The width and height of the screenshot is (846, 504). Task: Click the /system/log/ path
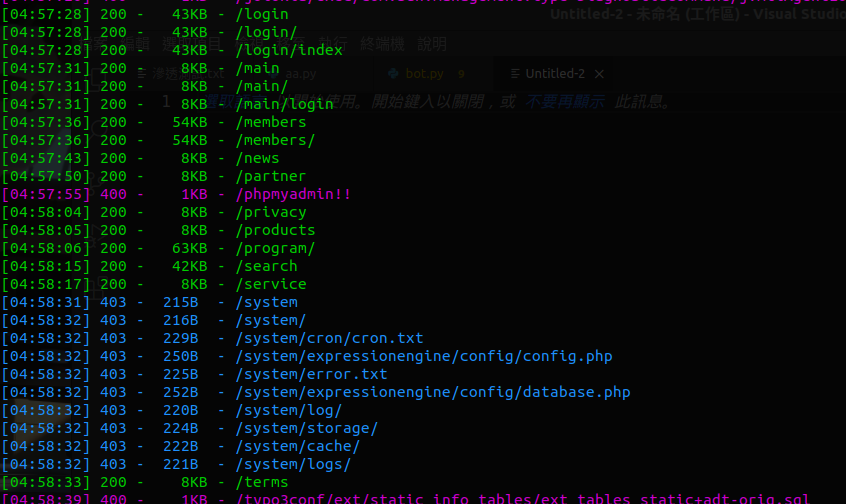[289, 411]
